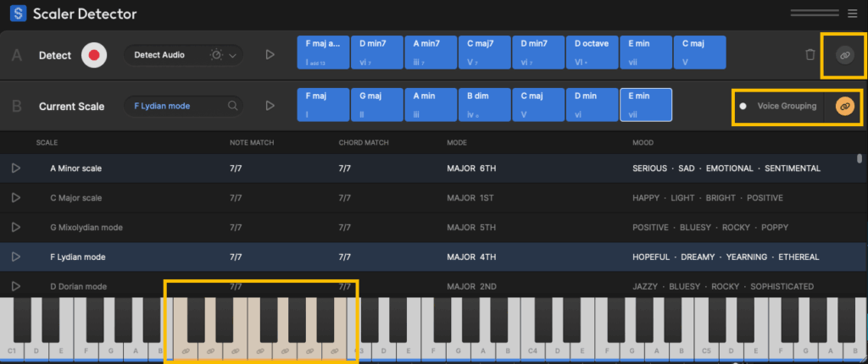868x364 pixels.
Task: Enable the Voice Grouping toggle
Action: [743, 106]
